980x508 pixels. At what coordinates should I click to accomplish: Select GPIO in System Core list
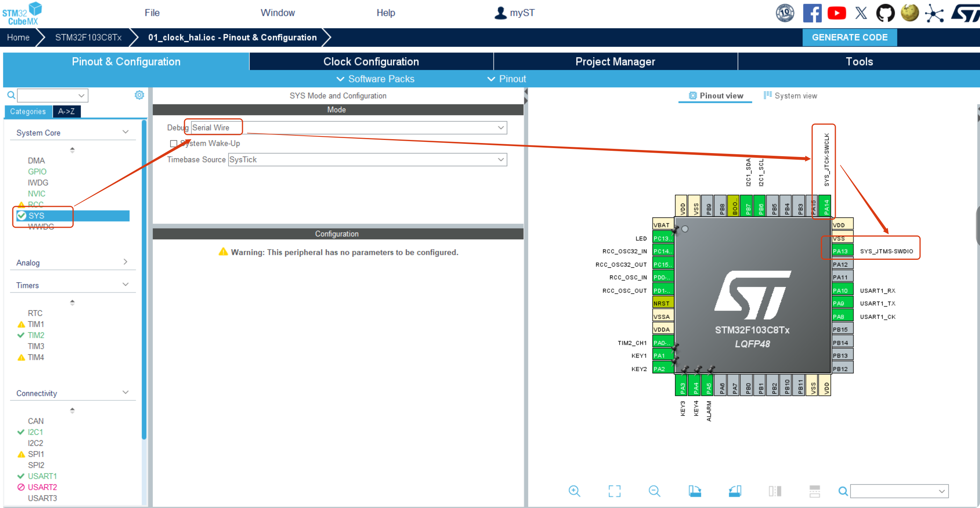[x=37, y=171]
